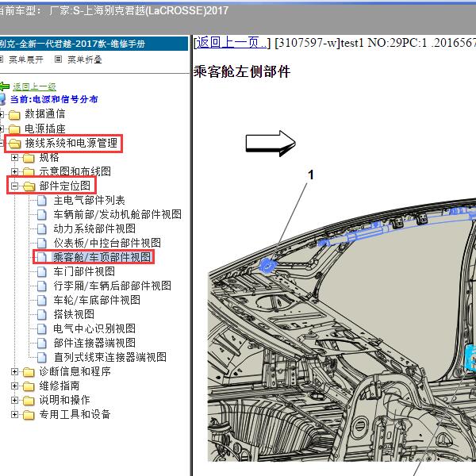Screen dimensions: 476x476
Task: Expand the 维修指南 folder
Action: click(14, 386)
